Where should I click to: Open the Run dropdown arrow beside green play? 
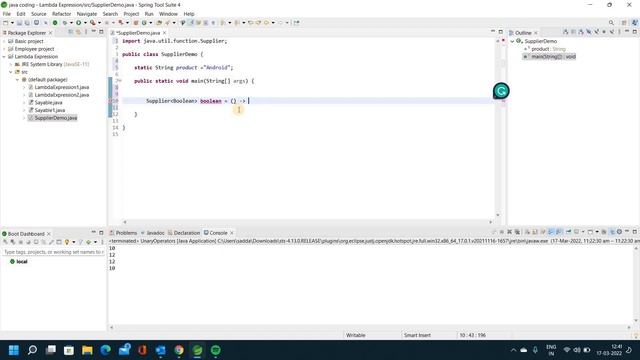pyautogui.click(x=85, y=23)
